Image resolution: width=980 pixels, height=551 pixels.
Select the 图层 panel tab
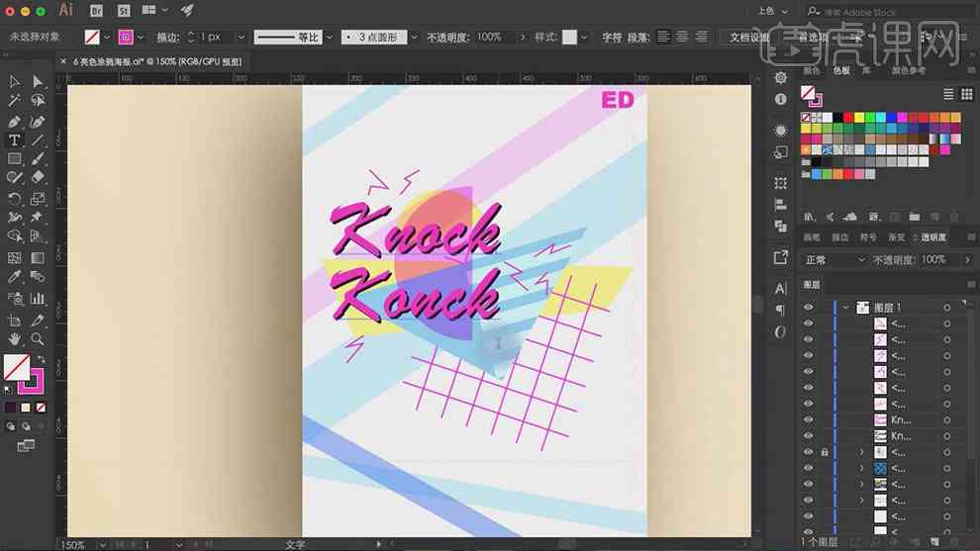812,285
